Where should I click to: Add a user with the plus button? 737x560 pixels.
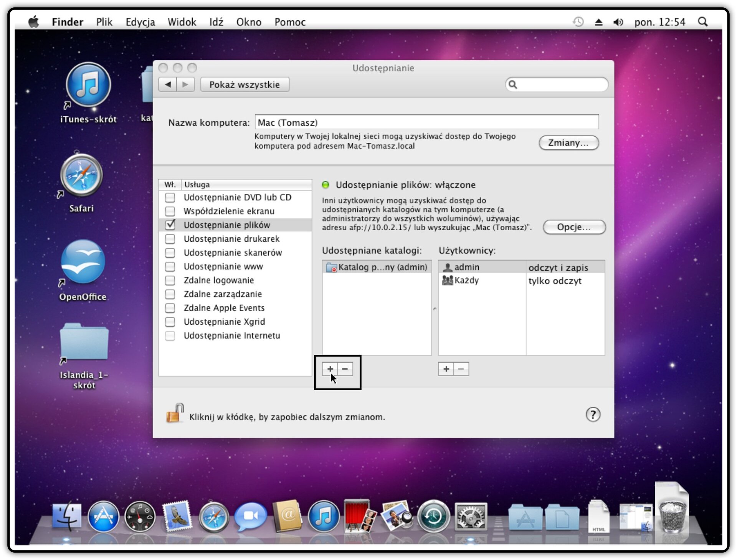click(446, 369)
